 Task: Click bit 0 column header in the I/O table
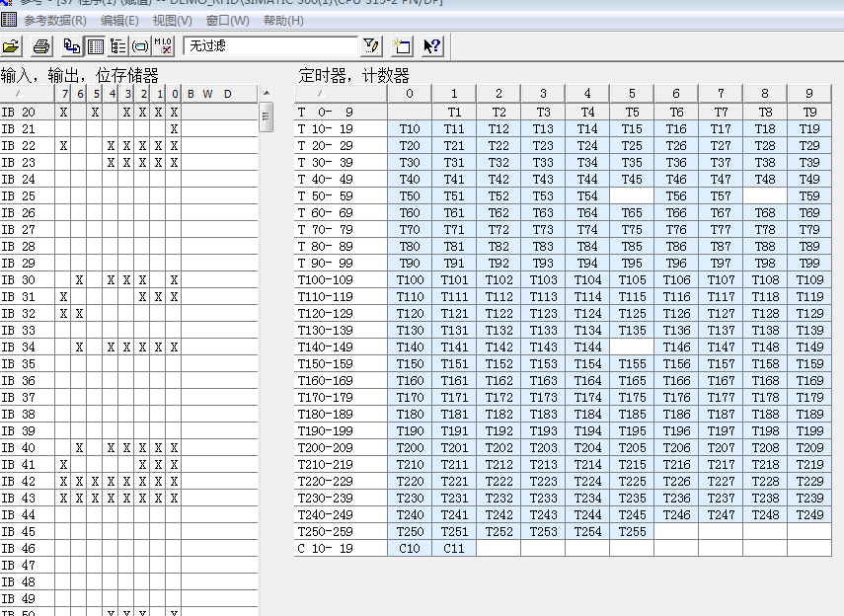coord(175,94)
